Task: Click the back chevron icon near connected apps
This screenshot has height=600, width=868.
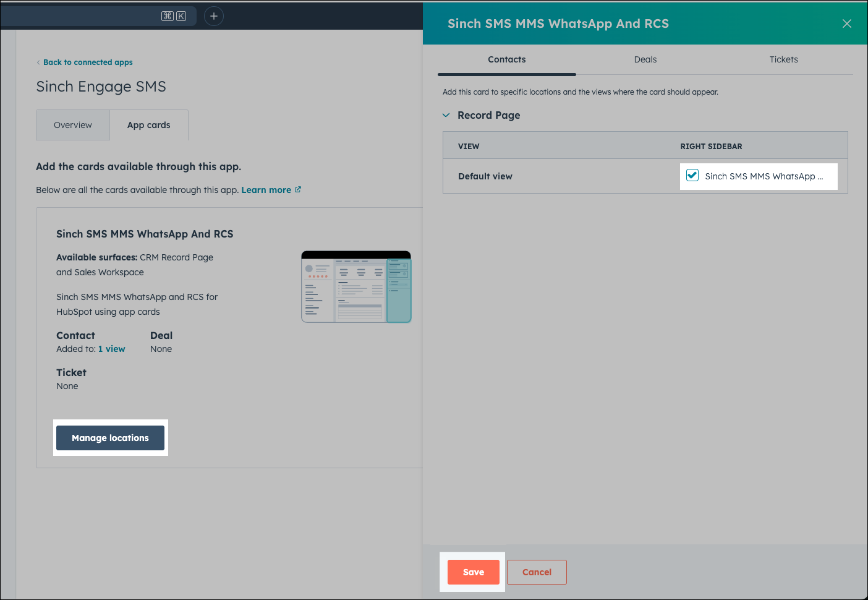Action: pyautogui.click(x=38, y=62)
